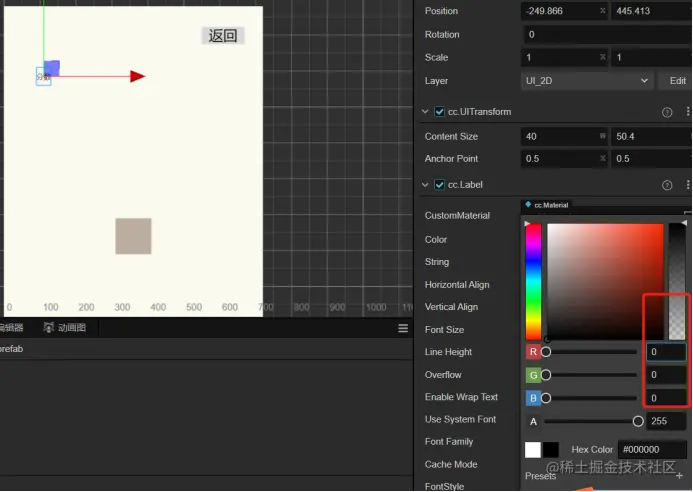Click the R value input field
Viewport: 693px width, 492px height.
pos(666,352)
